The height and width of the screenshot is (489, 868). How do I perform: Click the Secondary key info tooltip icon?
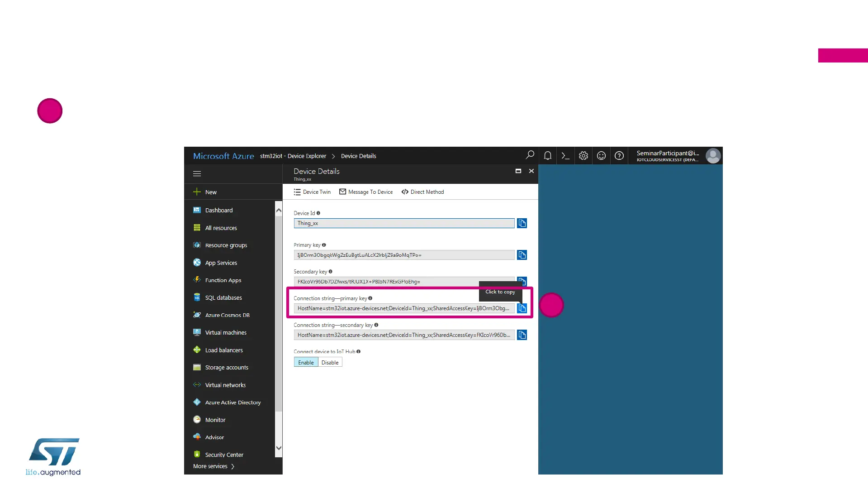coord(331,272)
